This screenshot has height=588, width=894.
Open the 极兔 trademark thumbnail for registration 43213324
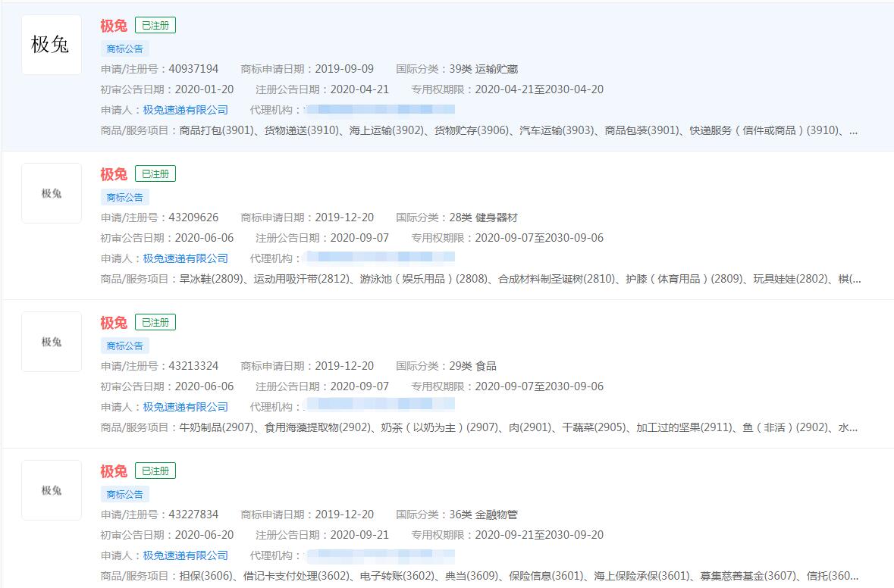(52, 342)
